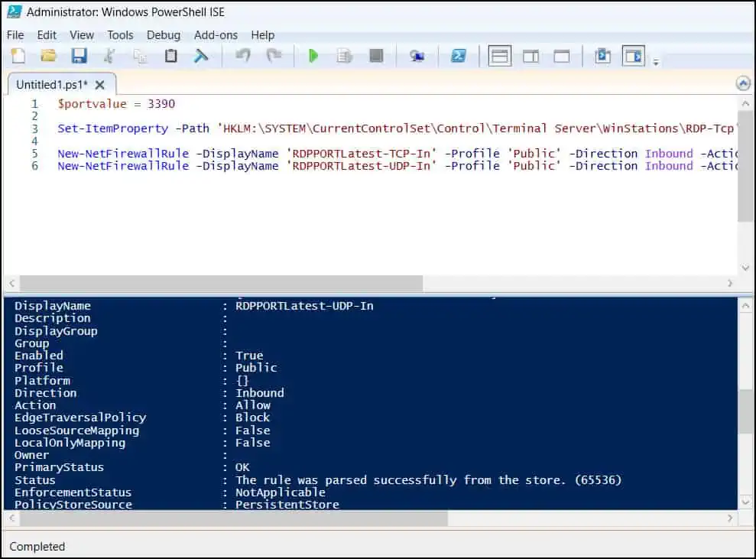Open the Edit menu

(x=47, y=35)
